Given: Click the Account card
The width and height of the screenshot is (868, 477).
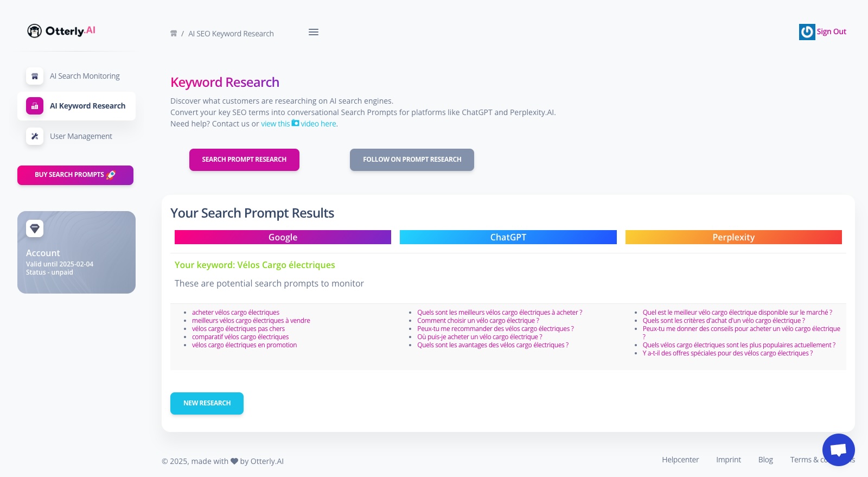Looking at the screenshot, I should [x=76, y=252].
